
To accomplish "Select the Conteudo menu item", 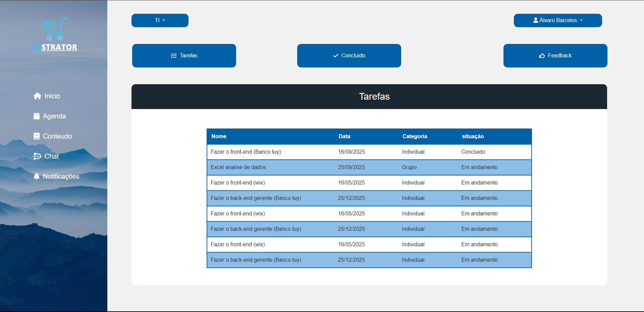I will coord(53,136).
